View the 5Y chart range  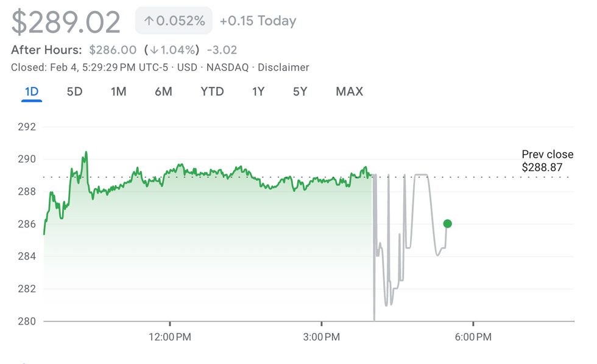[300, 92]
